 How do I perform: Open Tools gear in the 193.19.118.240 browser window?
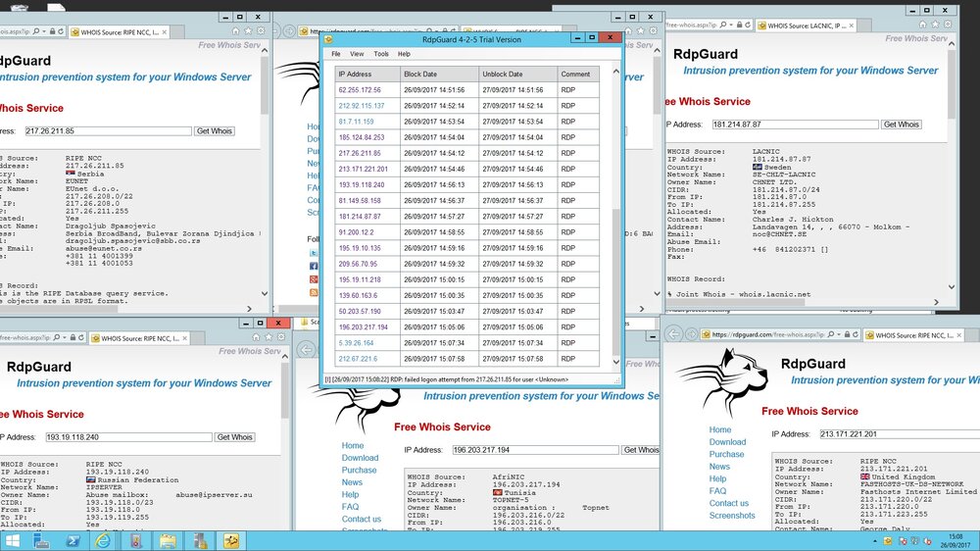click(281, 337)
